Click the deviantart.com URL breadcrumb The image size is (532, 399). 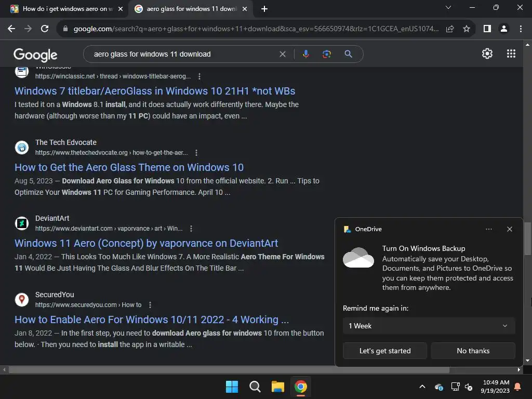109,229
